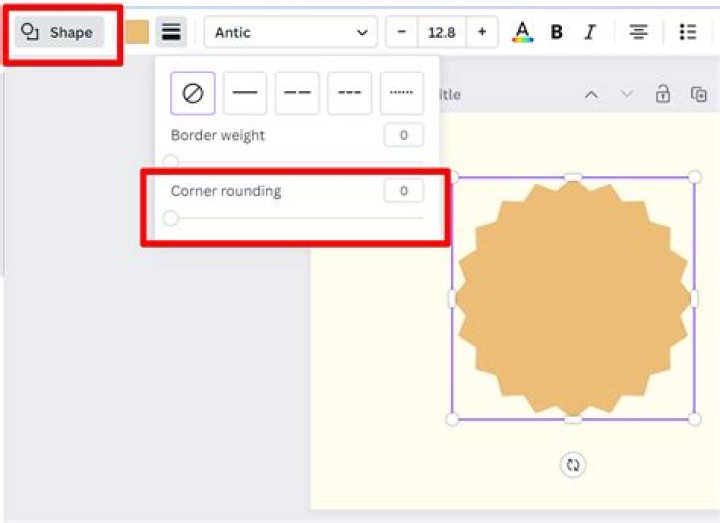Click the Border weight slider handle
This screenshot has height=523, width=720.
(171, 162)
